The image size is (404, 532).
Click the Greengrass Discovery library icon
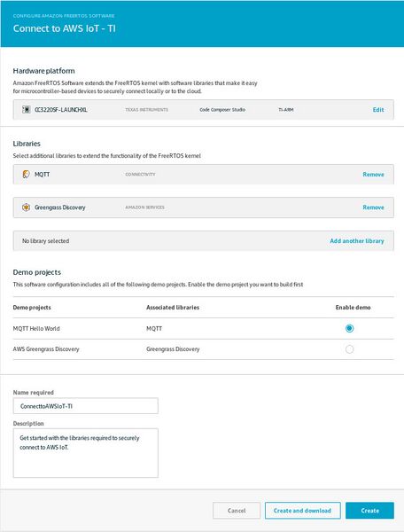click(26, 207)
